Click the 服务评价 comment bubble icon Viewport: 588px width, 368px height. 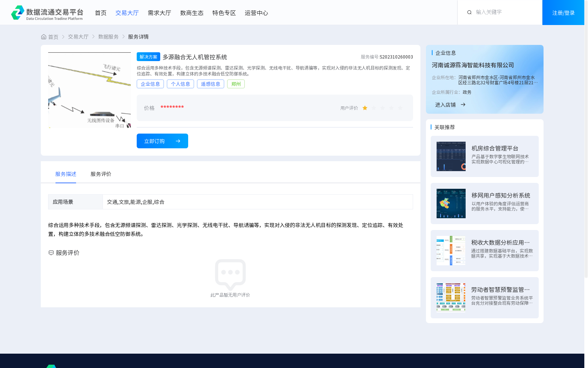[51, 253]
